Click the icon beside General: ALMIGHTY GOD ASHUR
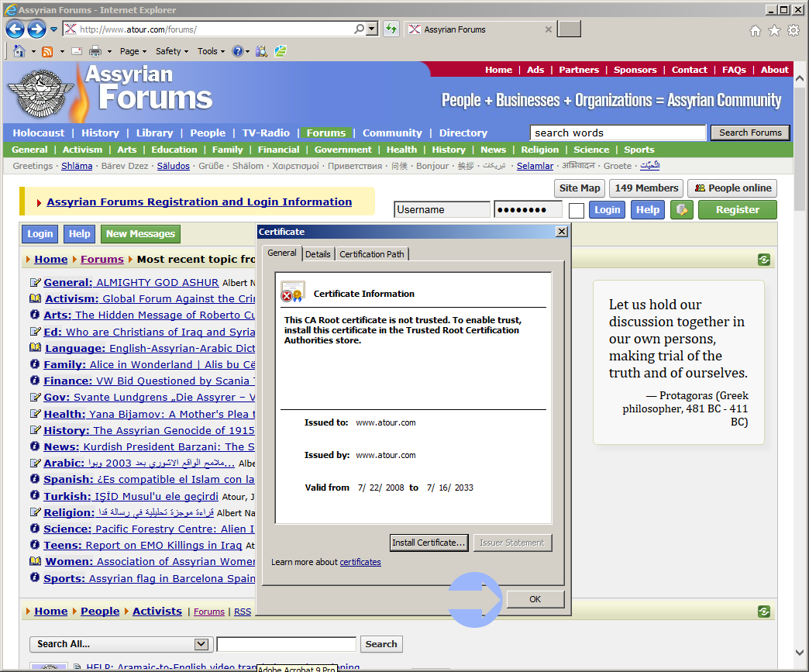The image size is (809, 672). 35,282
